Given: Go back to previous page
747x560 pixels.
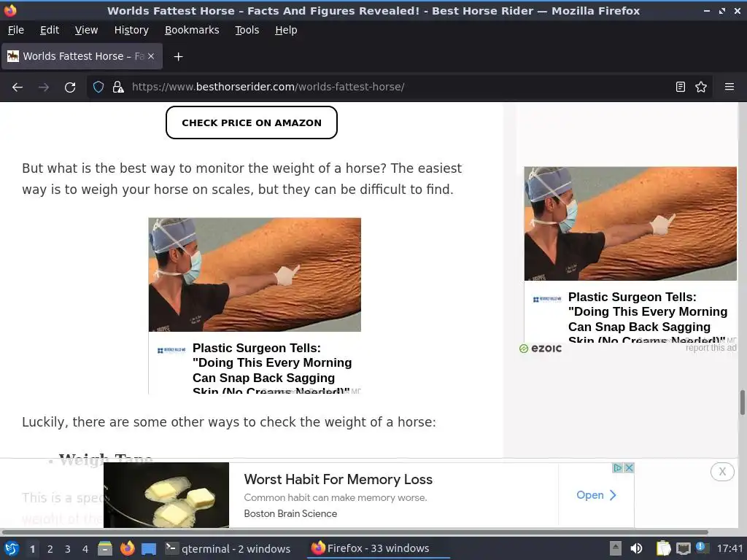Looking at the screenshot, I should [18, 87].
